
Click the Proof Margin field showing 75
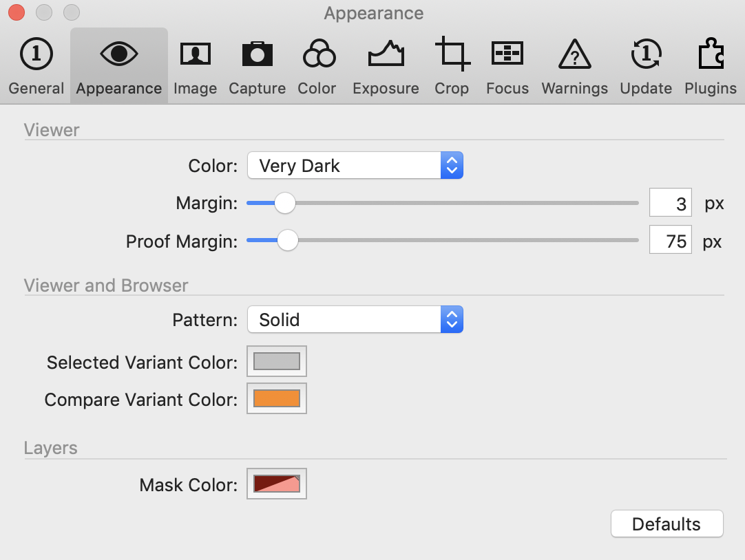(x=671, y=240)
